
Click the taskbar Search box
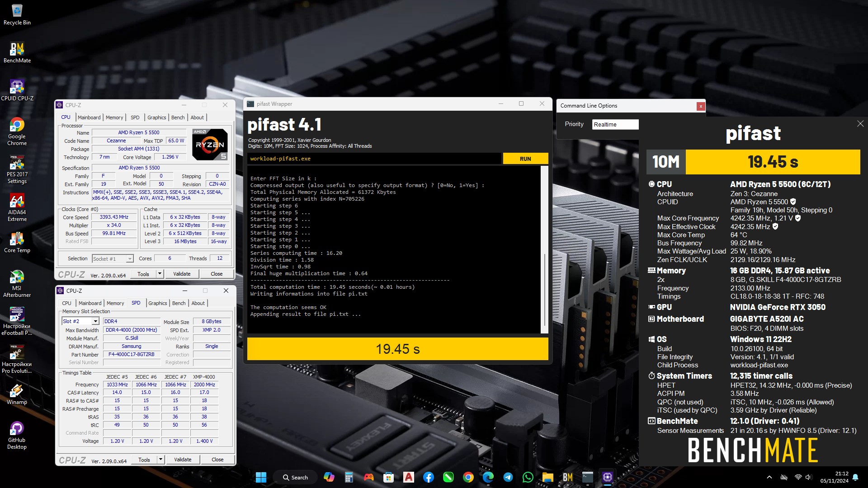pos(295,477)
